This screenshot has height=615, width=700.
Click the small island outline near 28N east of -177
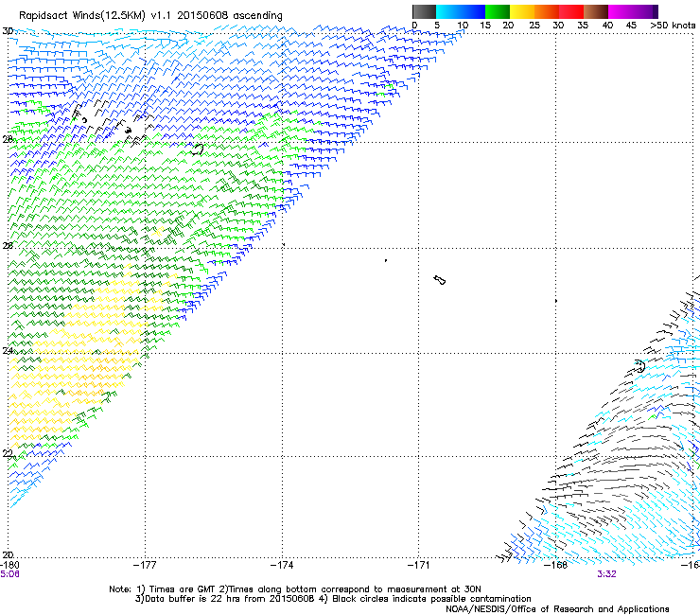pyautogui.click(x=197, y=149)
